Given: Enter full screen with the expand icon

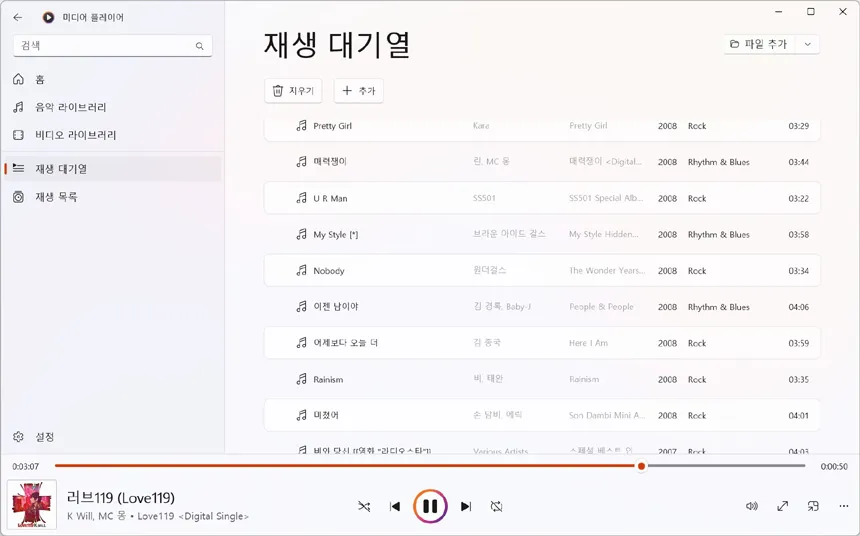Looking at the screenshot, I should click(783, 506).
